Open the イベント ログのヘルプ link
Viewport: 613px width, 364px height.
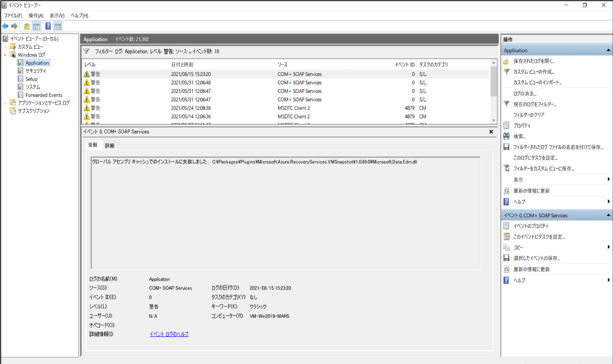click(169, 334)
